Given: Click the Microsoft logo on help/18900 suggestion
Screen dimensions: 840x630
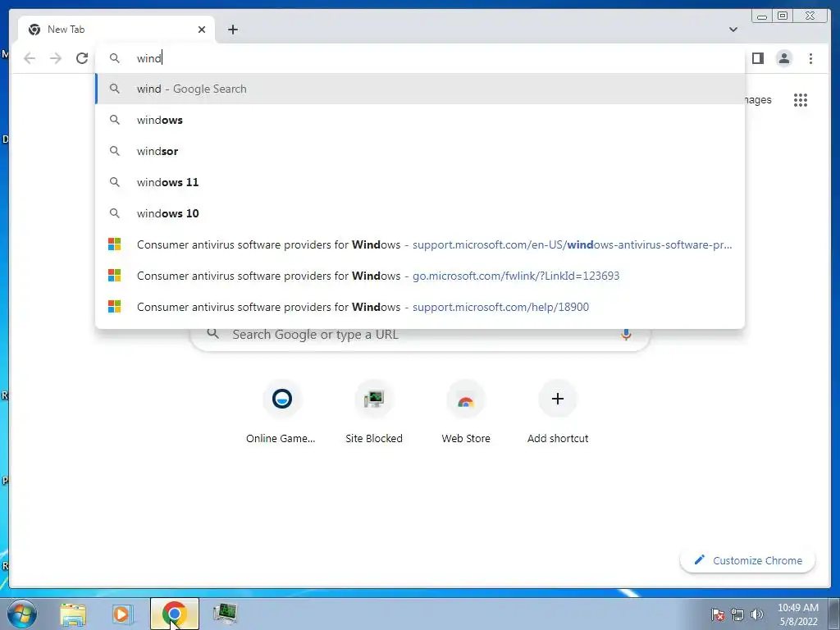Looking at the screenshot, I should [x=115, y=307].
